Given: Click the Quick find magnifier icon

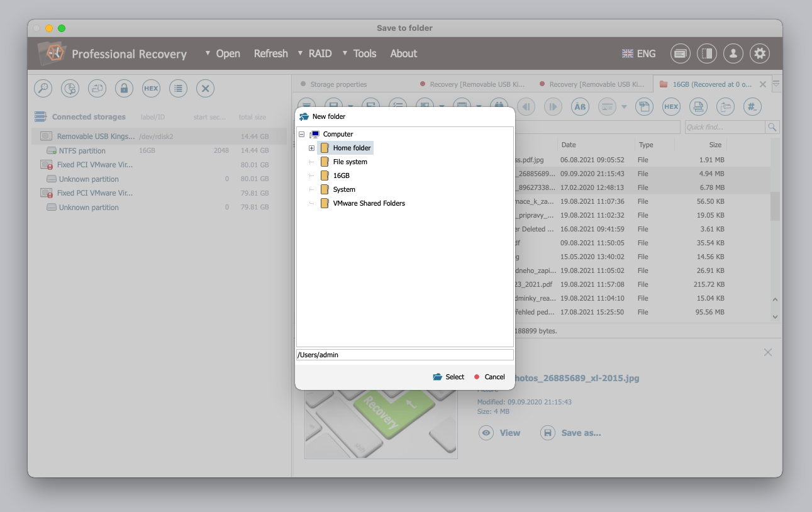Looking at the screenshot, I should click(772, 127).
